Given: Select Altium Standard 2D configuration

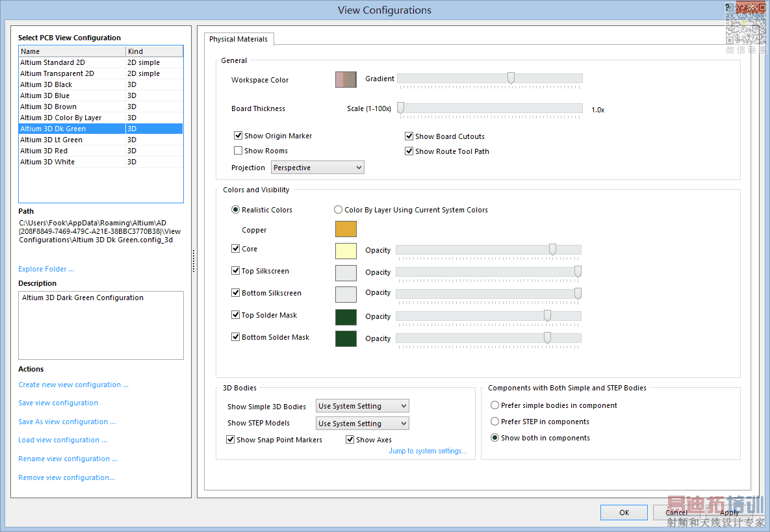Looking at the screenshot, I should tap(101, 62).
